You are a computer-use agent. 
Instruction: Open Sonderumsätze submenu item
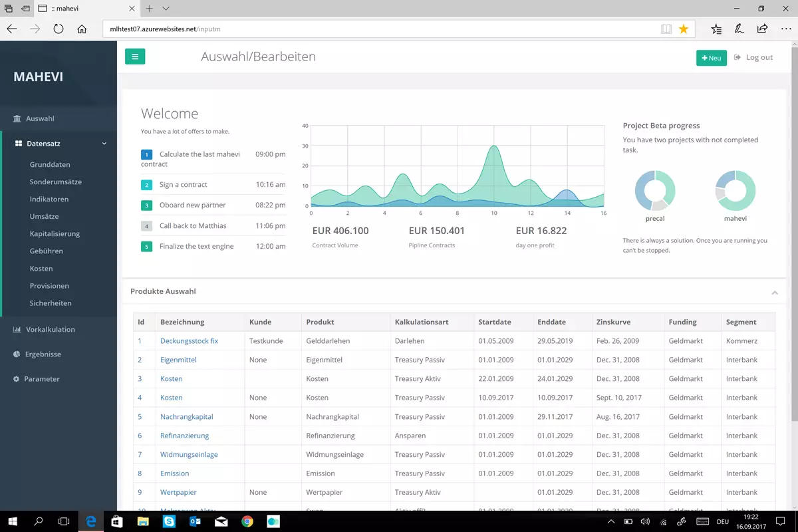(x=56, y=182)
